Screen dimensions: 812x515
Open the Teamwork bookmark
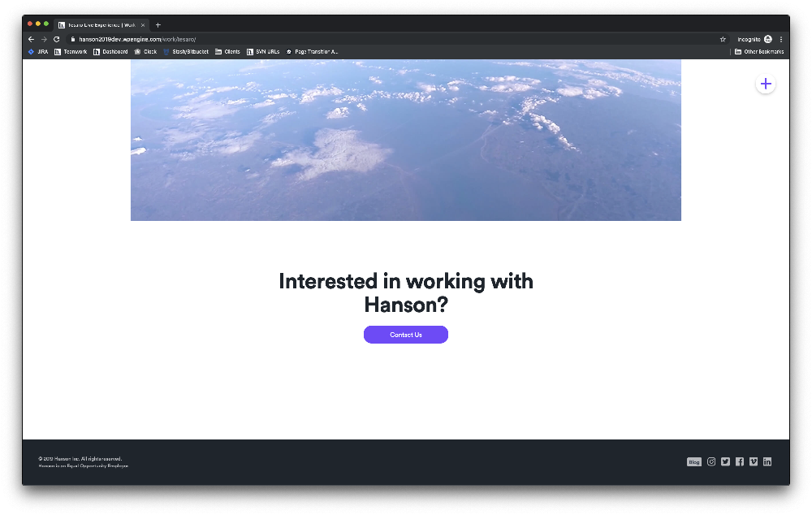pyautogui.click(x=71, y=52)
